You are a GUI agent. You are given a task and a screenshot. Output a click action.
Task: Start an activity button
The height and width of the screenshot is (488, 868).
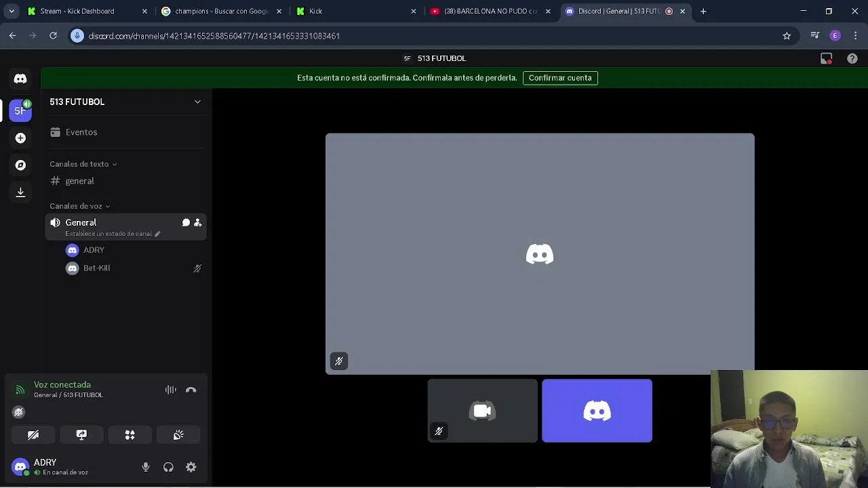click(x=130, y=435)
